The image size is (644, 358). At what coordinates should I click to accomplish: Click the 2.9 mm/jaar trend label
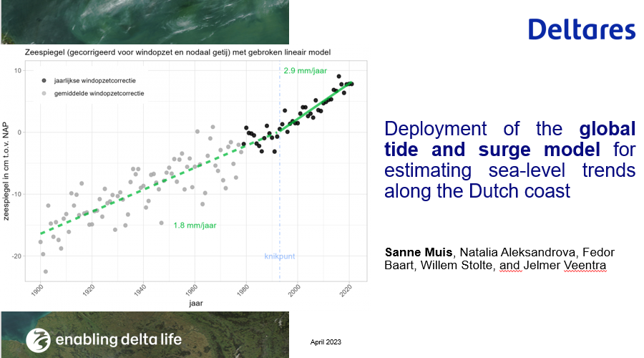point(305,71)
